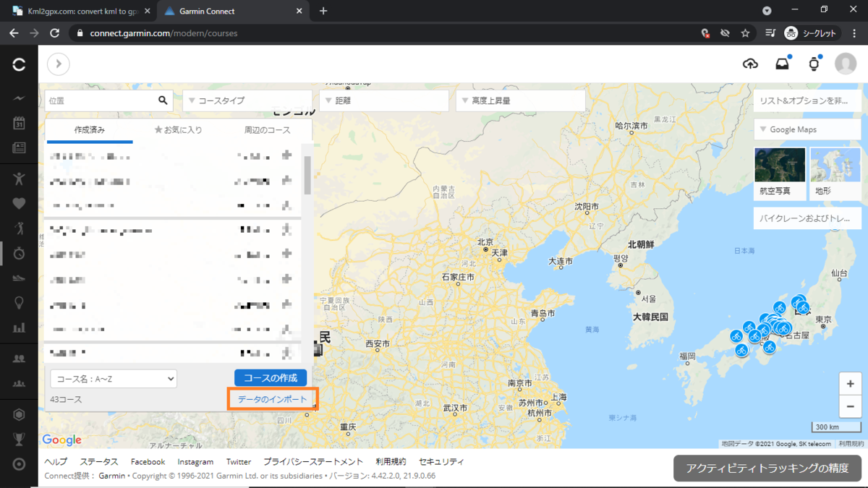Open the プライバシーステートメント footer link

tap(313, 461)
